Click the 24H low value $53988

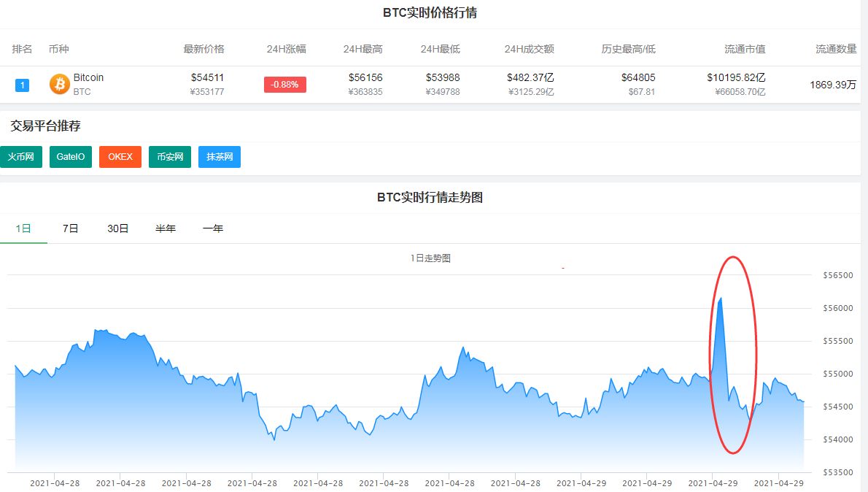point(443,77)
